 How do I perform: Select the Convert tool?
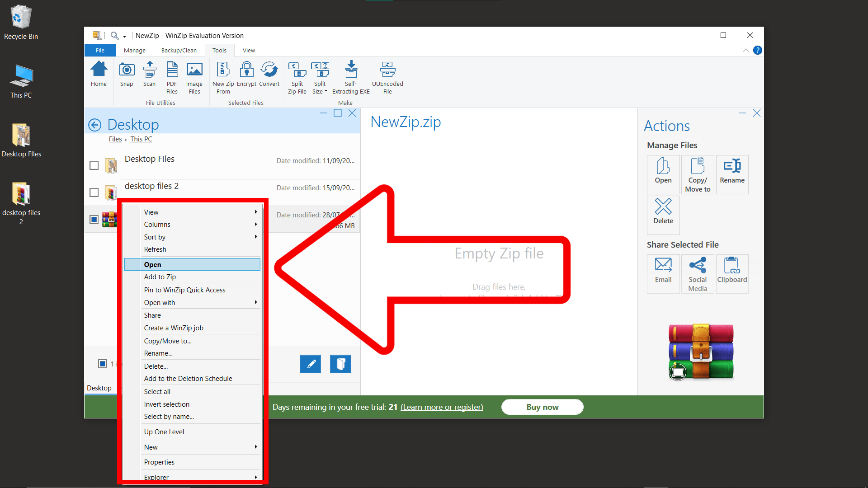pos(269,76)
